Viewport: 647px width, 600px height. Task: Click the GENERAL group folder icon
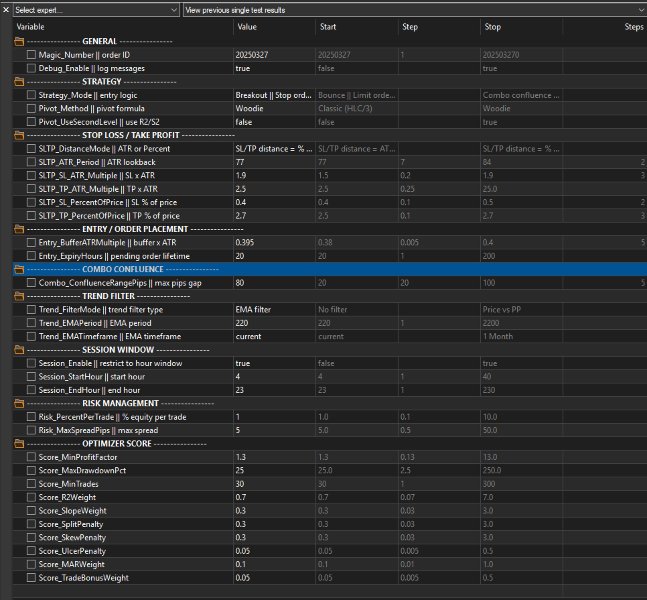click(19, 41)
